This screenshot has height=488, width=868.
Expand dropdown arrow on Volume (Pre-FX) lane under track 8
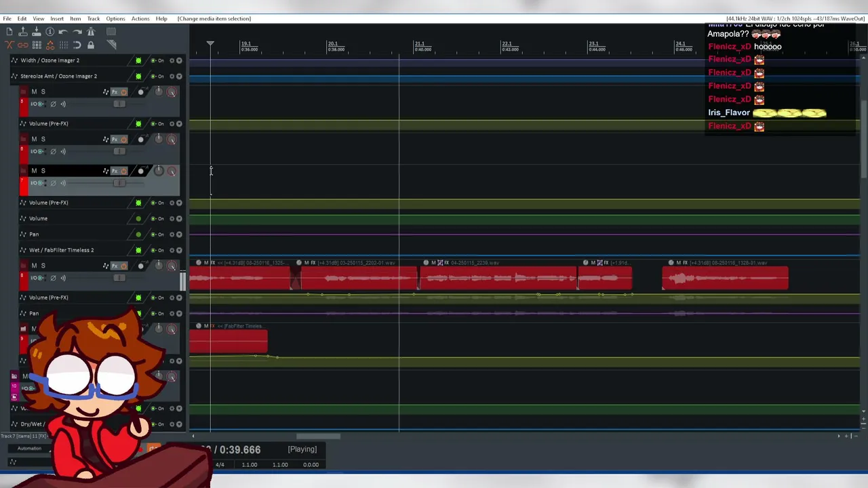(x=179, y=298)
